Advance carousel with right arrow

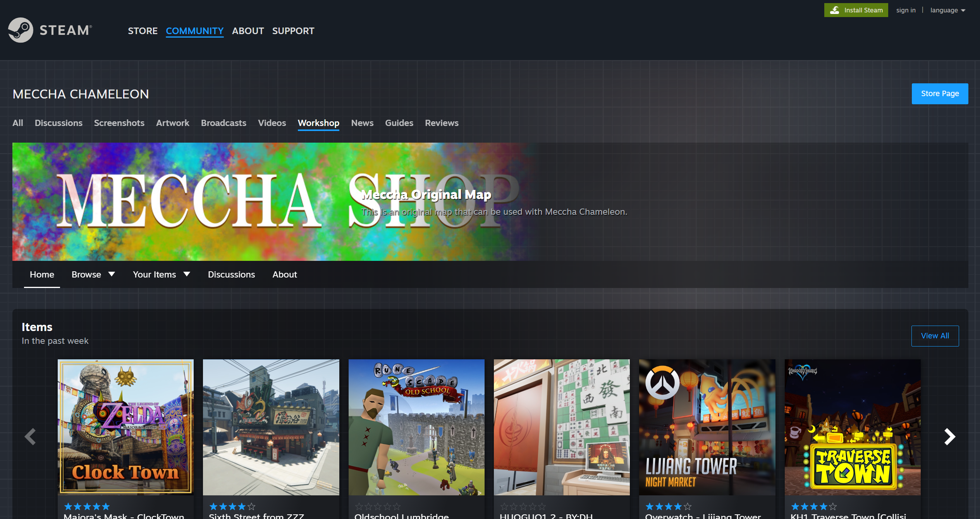(949, 436)
